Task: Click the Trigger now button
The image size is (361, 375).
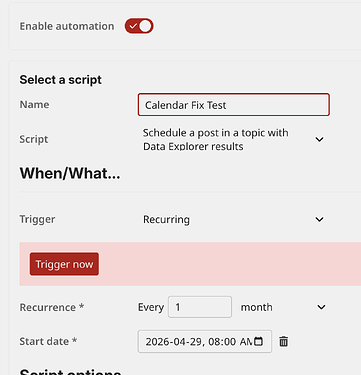Action: (x=64, y=264)
